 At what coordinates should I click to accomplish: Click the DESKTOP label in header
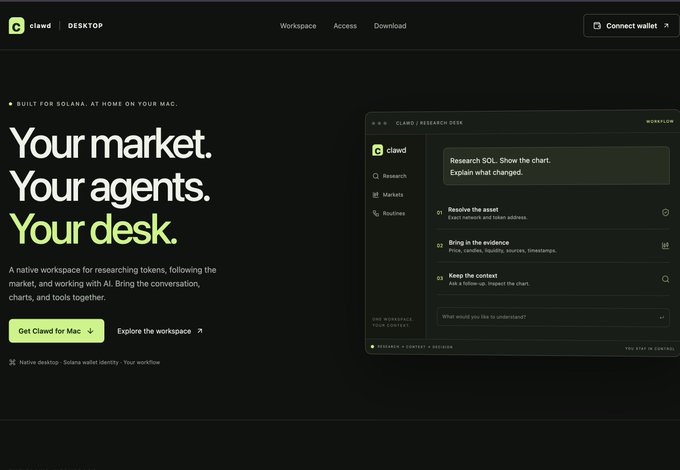coord(85,26)
